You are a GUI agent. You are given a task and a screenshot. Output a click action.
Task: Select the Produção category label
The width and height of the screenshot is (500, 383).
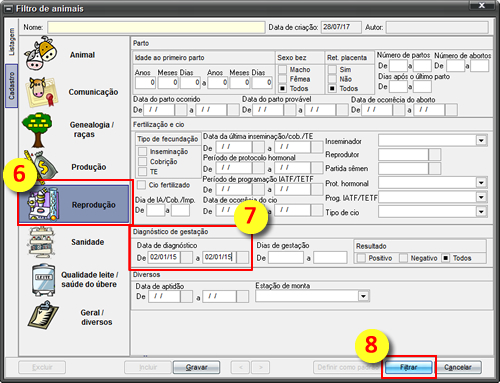pos(89,167)
